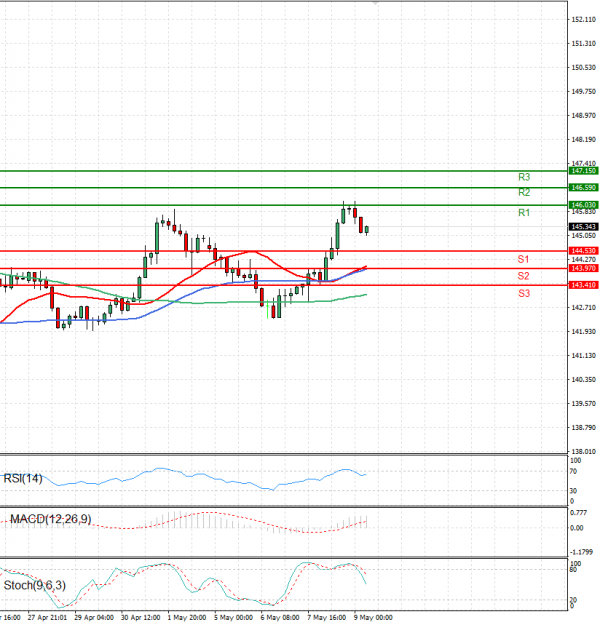Select the green 146.030 price tag
This screenshot has height=625, width=600.
[583, 204]
